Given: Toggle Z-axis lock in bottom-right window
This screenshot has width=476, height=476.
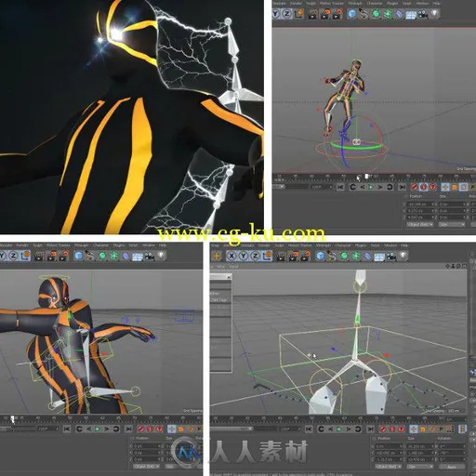Looking at the screenshot, I should pyautogui.click(x=255, y=256).
